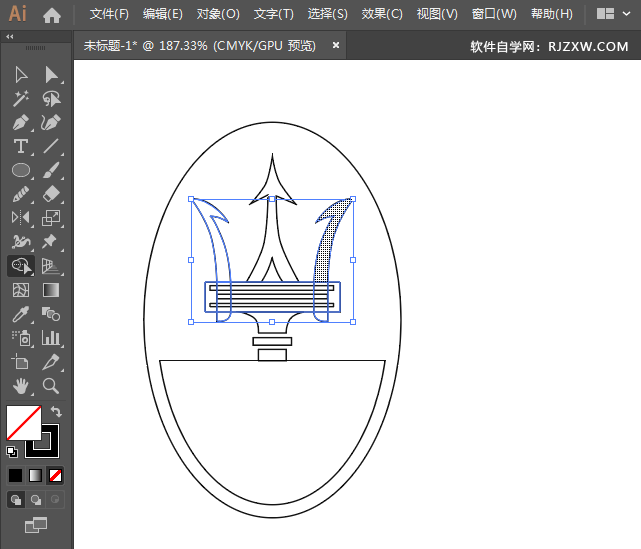Switch paint mode to Gradient
The image size is (641, 549).
click(x=36, y=475)
